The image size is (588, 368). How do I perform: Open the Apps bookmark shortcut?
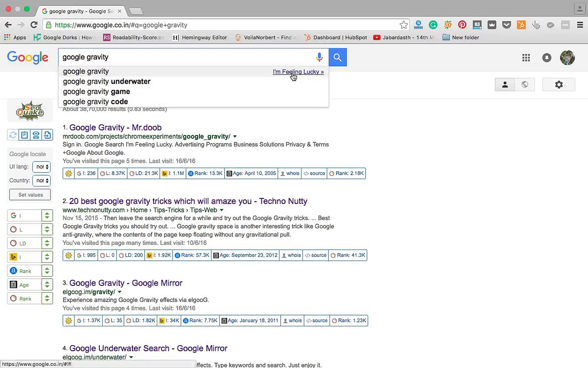15,37
